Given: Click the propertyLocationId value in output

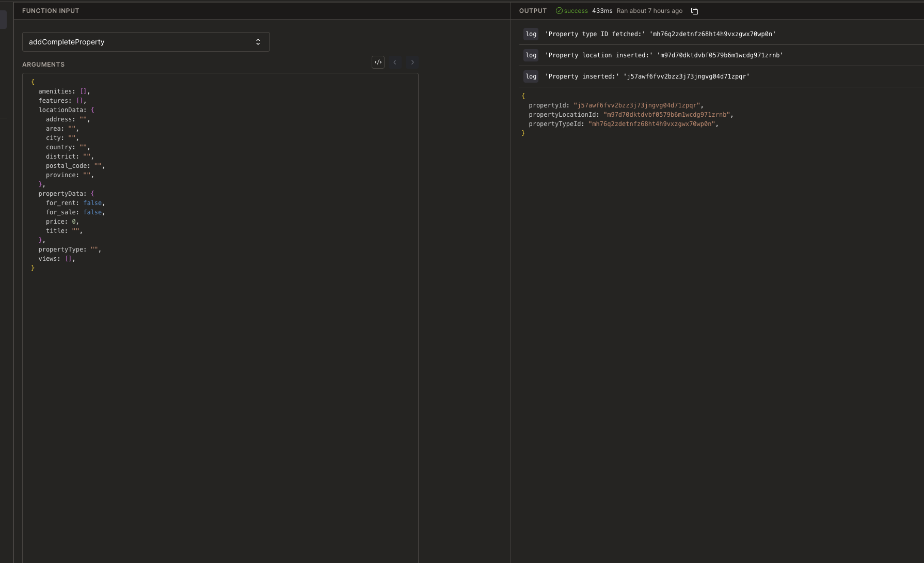Looking at the screenshot, I should (x=666, y=115).
